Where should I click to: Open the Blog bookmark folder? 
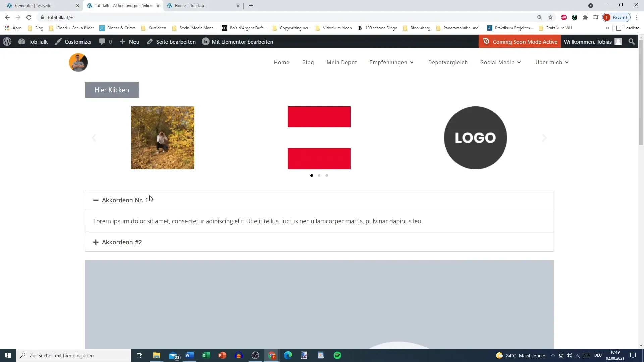pos(36,28)
